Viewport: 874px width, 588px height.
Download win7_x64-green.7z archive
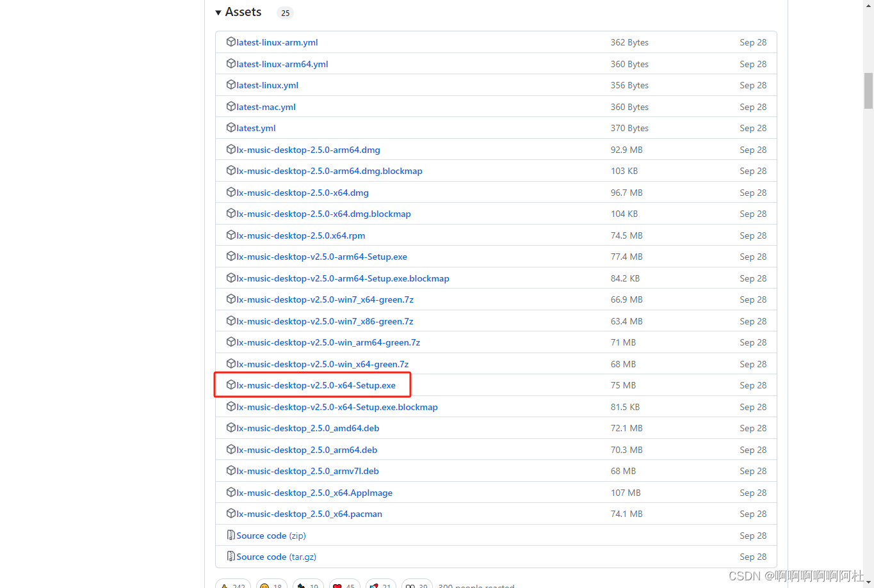point(325,299)
